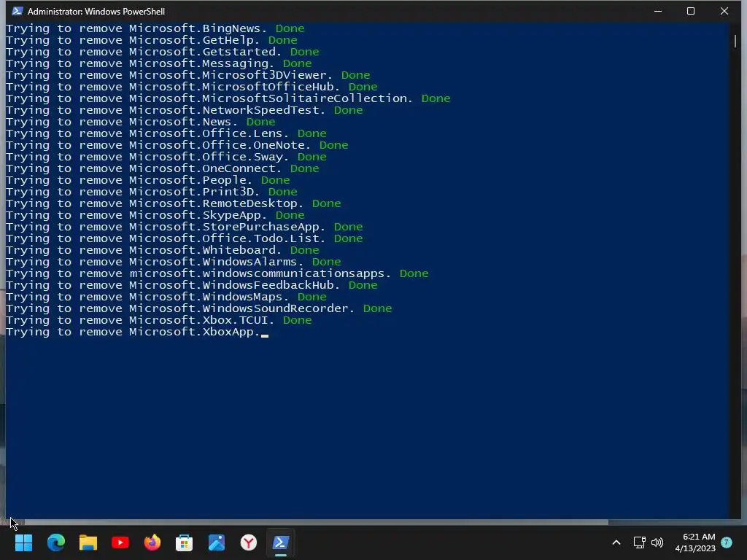Image resolution: width=747 pixels, height=560 pixels.
Task: Open Photos app on taskbar
Action: 216,542
